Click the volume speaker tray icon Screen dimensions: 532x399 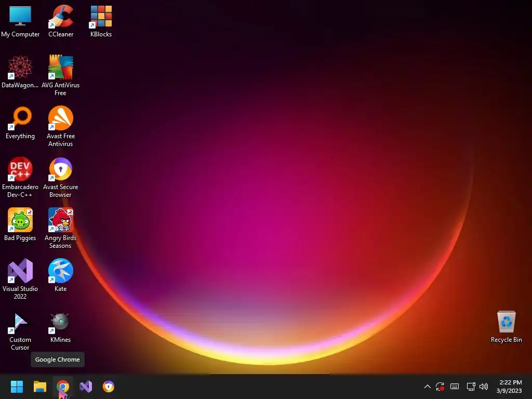pos(484,387)
